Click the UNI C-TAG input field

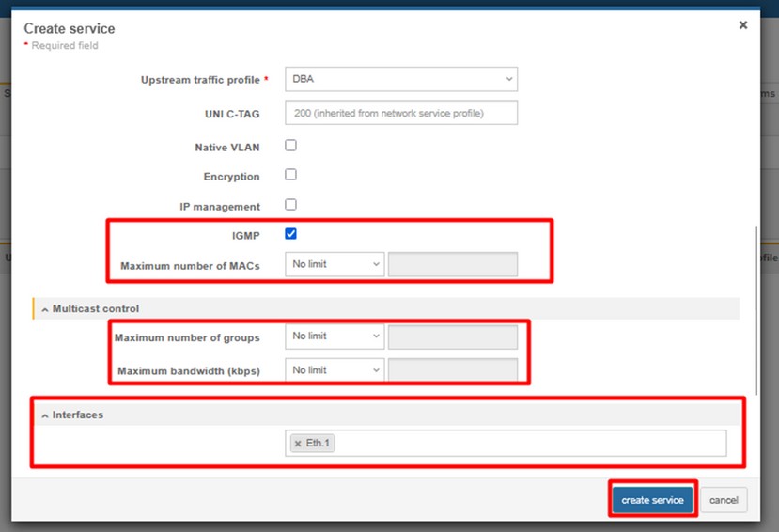tap(401, 113)
